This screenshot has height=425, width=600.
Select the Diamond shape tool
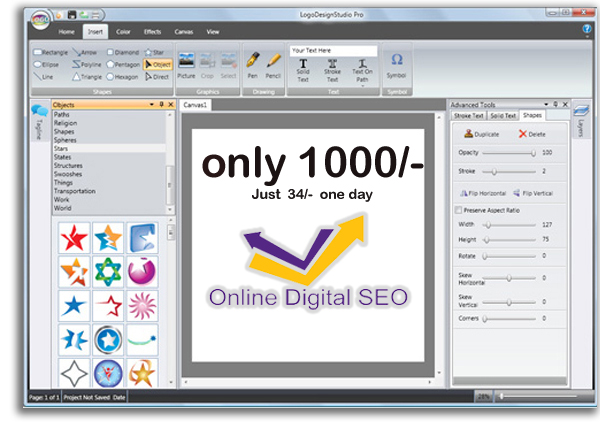pyautogui.click(x=122, y=52)
